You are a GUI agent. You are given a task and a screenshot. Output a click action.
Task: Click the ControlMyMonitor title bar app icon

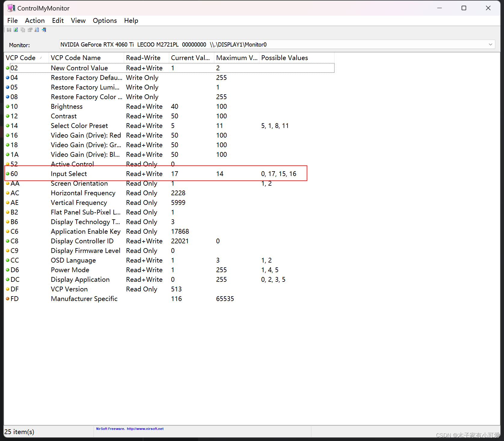tap(11, 8)
